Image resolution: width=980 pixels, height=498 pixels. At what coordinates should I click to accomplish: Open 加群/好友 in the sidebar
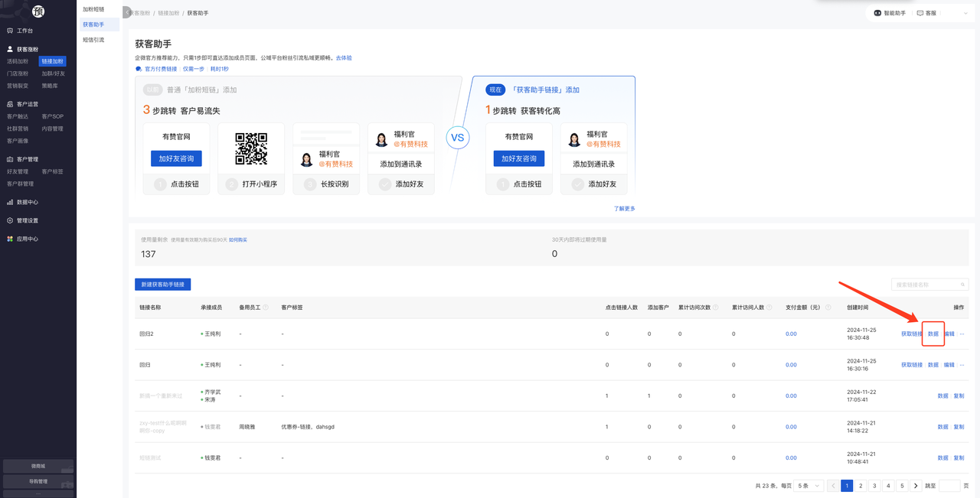(x=54, y=73)
